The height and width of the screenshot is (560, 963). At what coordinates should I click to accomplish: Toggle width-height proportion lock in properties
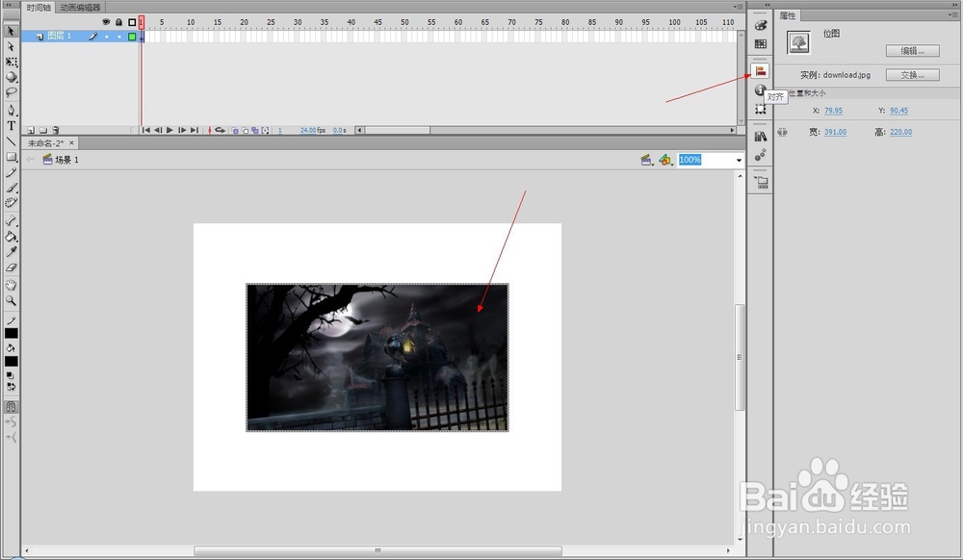tap(782, 132)
